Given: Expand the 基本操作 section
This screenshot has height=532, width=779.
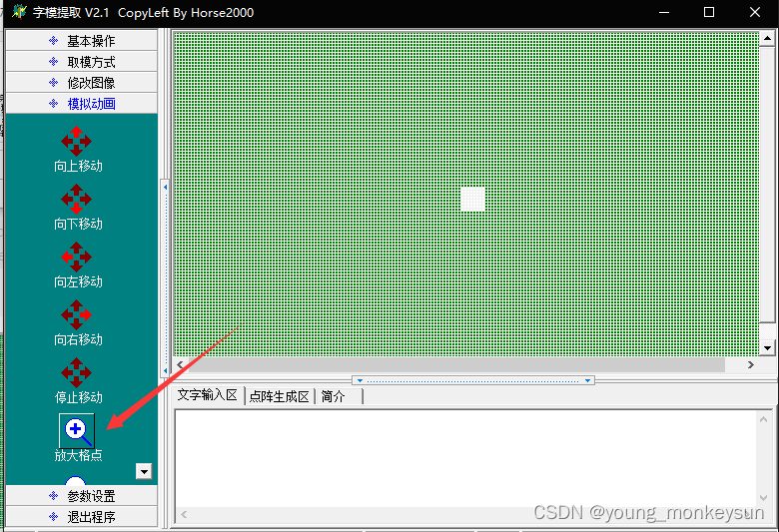Looking at the screenshot, I should (82, 41).
